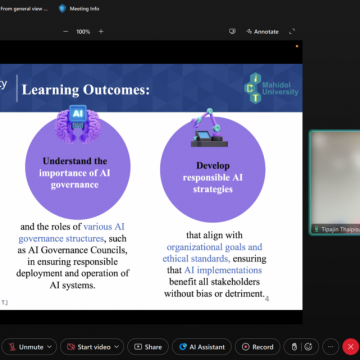Screen dimensions: 360x360
Task: Click the robot arm icon on the slide
Action: (x=209, y=128)
